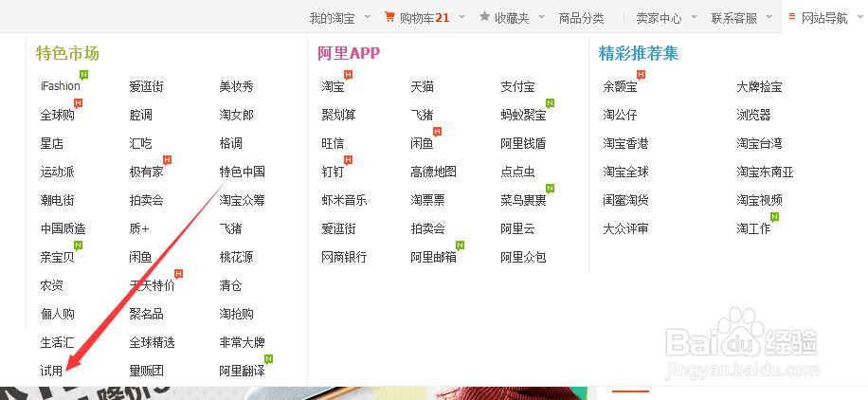Go to 菜鸟裹裹
The image size is (868, 400).
click(524, 200)
